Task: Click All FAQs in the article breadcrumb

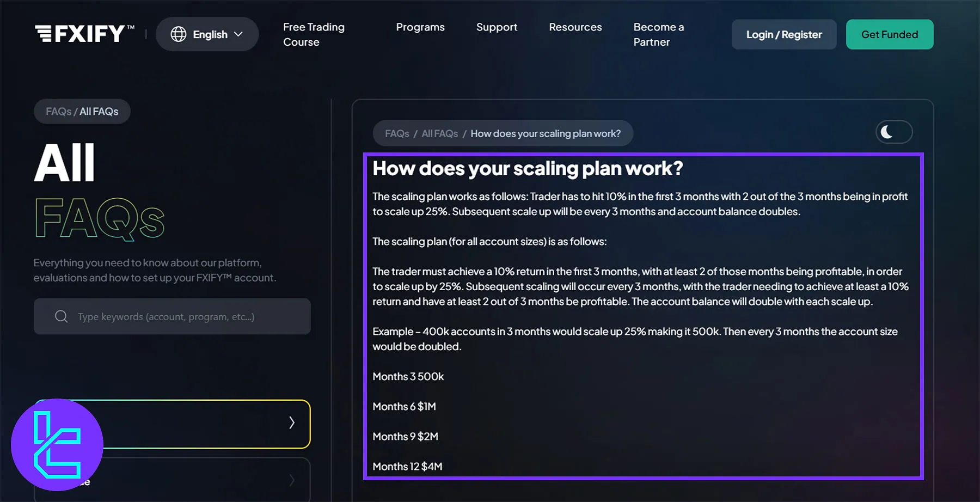Action: 439,133
